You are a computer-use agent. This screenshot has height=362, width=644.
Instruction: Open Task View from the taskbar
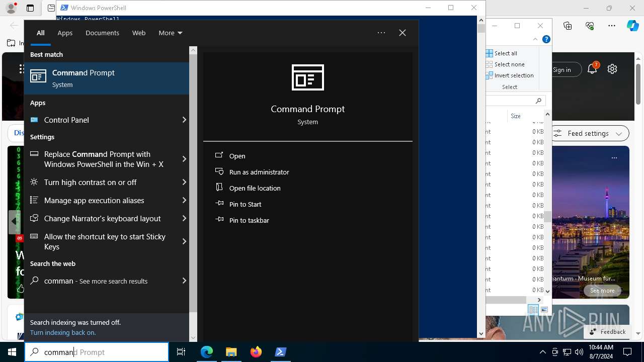181,352
